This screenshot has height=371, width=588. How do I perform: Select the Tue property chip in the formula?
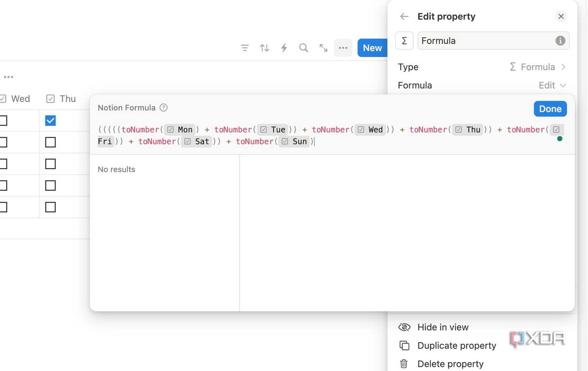[x=273, y=130]
